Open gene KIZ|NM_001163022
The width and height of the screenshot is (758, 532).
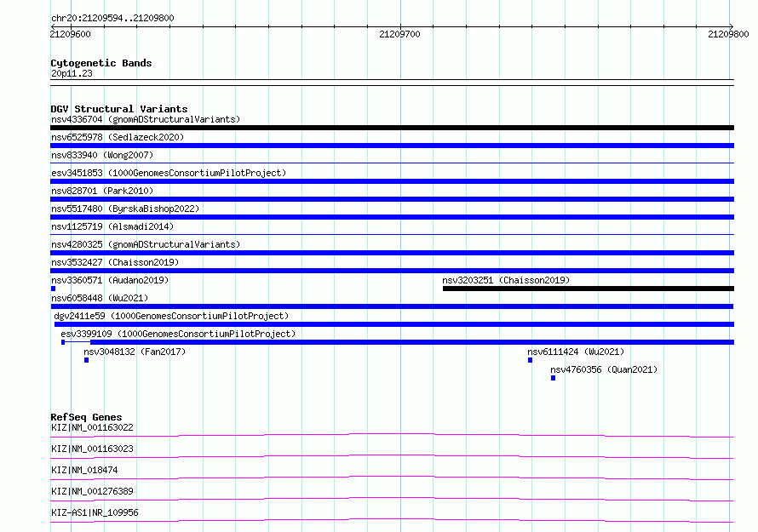pos(92,427)
